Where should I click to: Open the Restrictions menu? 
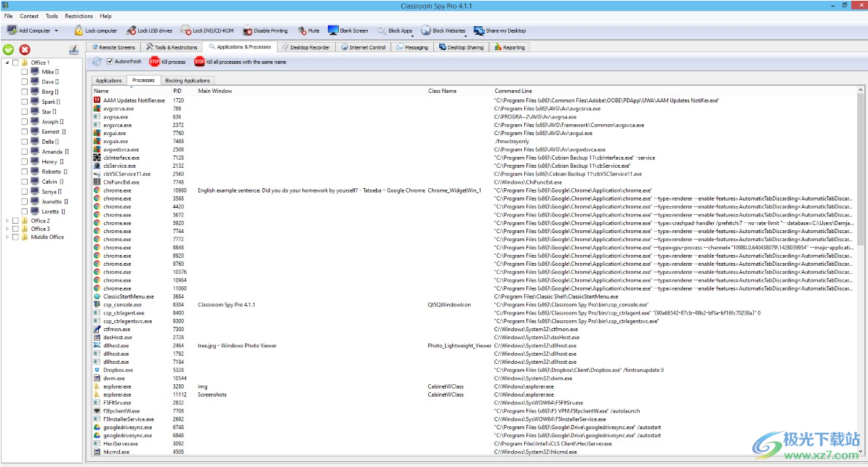[x=79, y=16]
